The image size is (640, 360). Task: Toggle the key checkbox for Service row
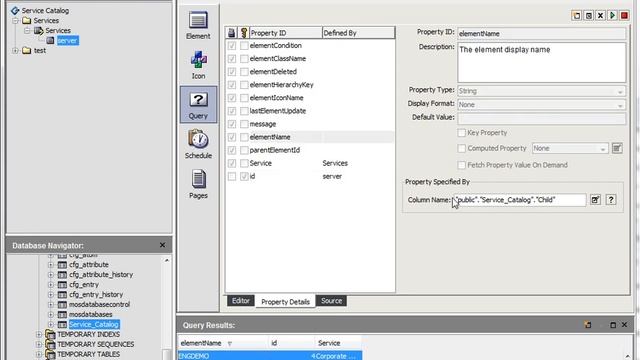[244, 163]
